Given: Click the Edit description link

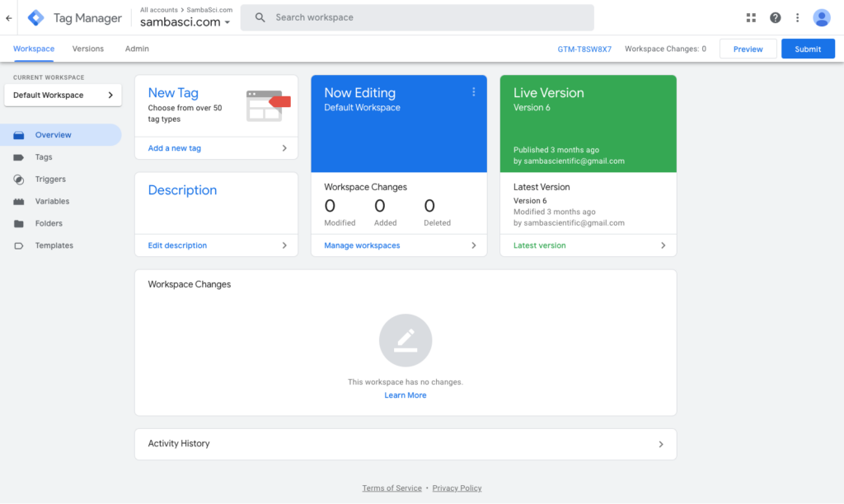Looking at the screenshot, I should click(177, 245).
